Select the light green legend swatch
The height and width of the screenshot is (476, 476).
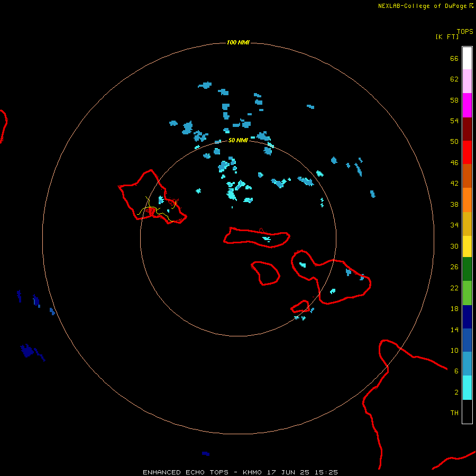tap(467, 292)
